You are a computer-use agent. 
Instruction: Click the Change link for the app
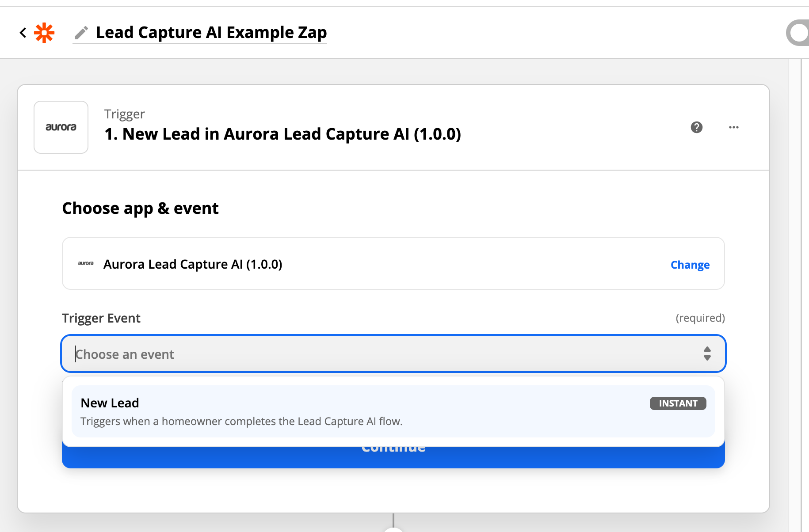[x=690, y=265]
